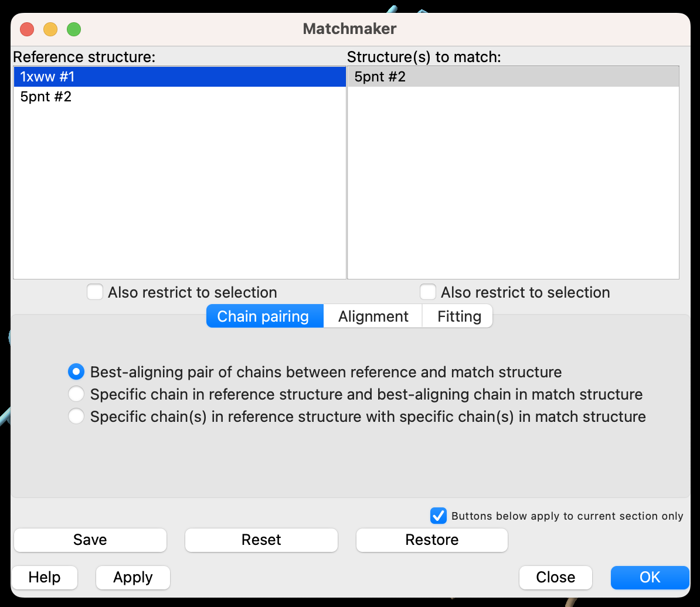The height and width of the screenshot is (607, 700).
Task: Switch to the Chain pairing tab
Action: pyautogui.click(x=263, y=316)
